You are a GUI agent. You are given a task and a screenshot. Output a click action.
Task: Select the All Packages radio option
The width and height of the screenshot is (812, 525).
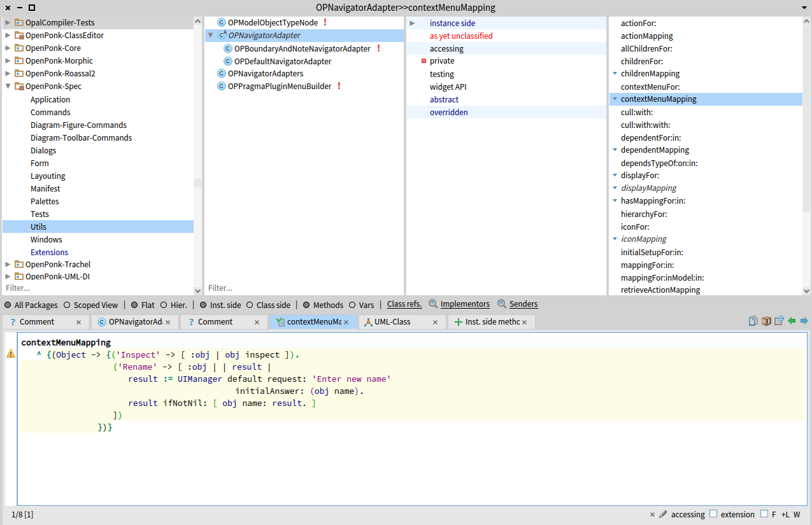pos(8,305)
